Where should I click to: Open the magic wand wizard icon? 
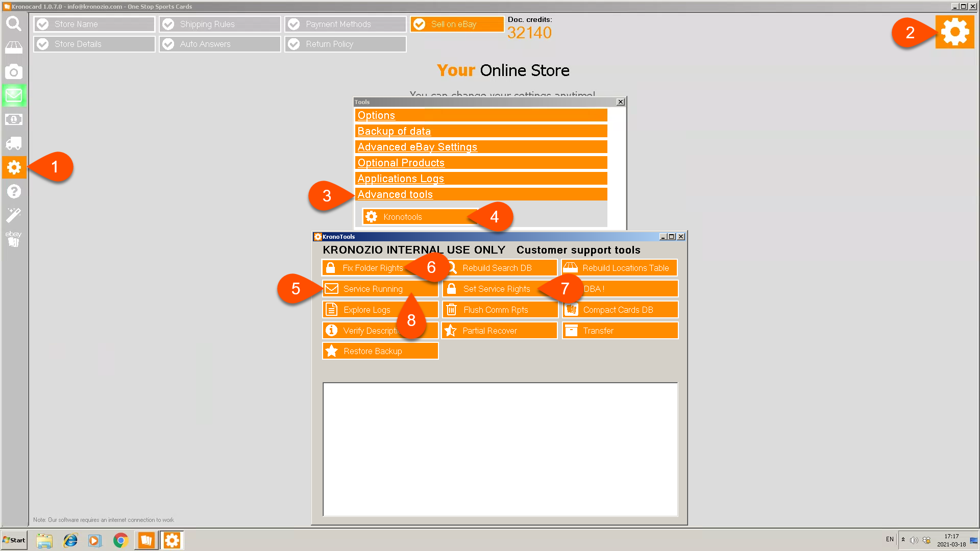14,215
